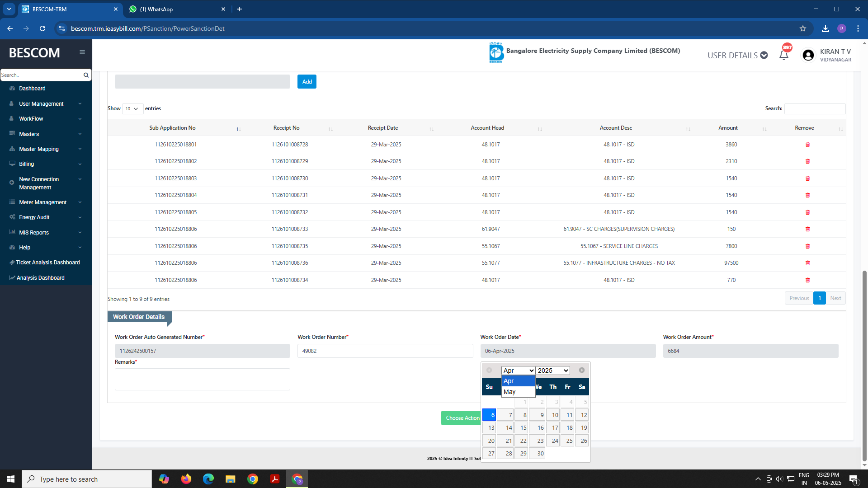Click the Remarks text area
The image size is (868, 488).
[202, 379]
